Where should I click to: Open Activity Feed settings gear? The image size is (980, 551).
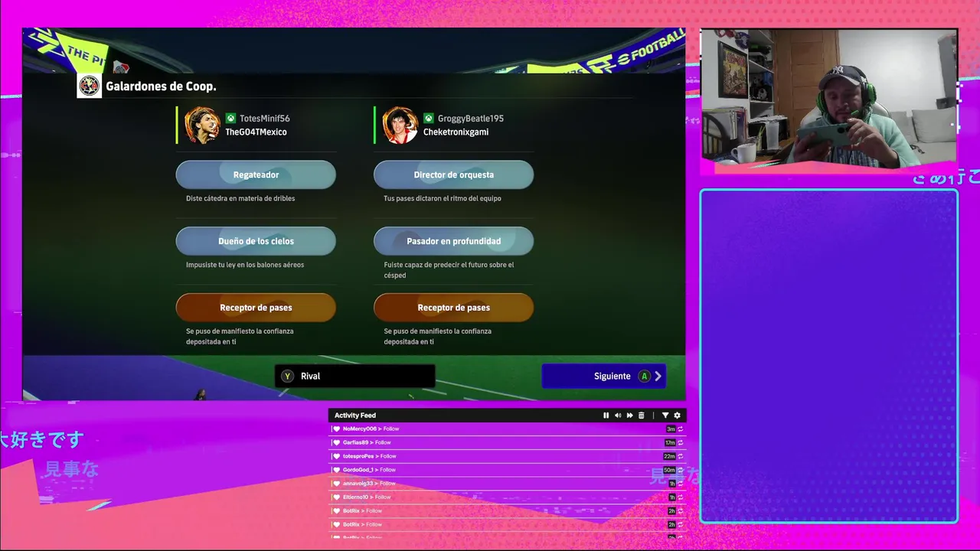tap(677, 416)
